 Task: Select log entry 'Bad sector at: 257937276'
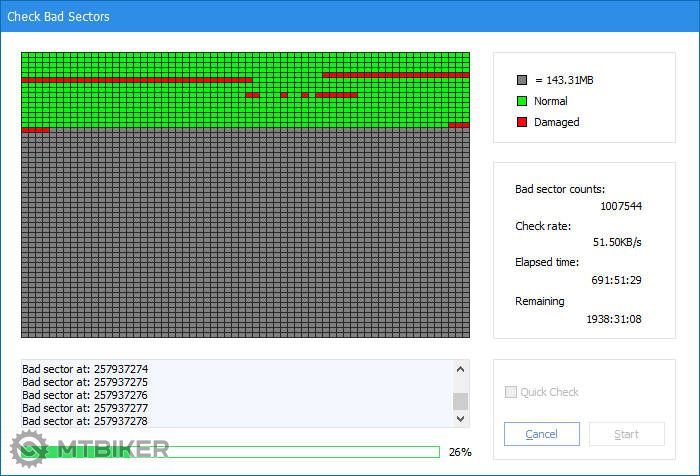coord(85,395)
